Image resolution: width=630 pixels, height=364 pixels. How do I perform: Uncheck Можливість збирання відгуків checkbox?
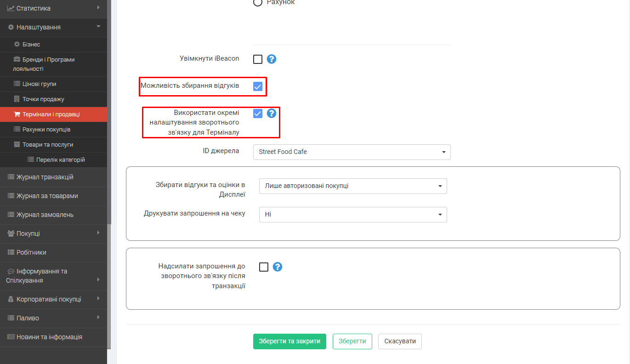(x=258, y=86)
